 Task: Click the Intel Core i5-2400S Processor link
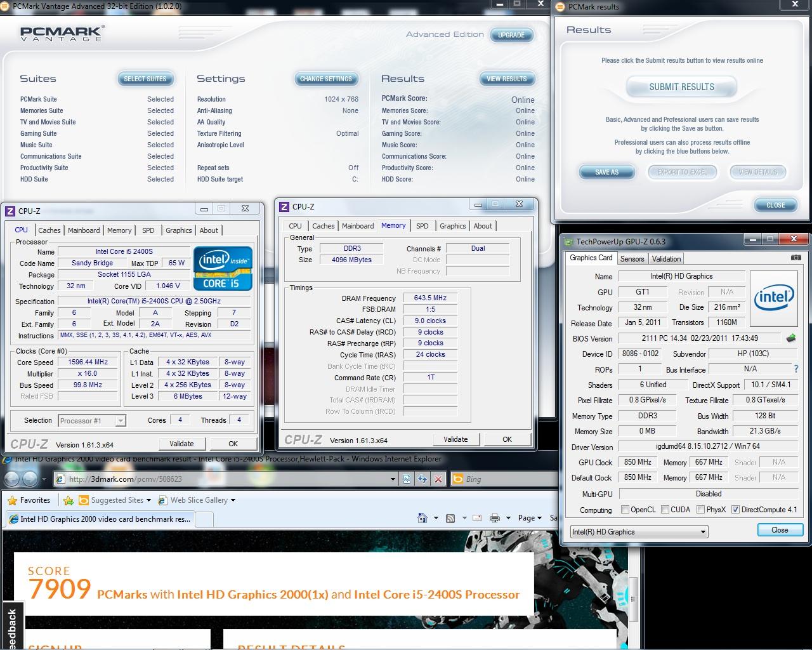click(x=437, y=595)
